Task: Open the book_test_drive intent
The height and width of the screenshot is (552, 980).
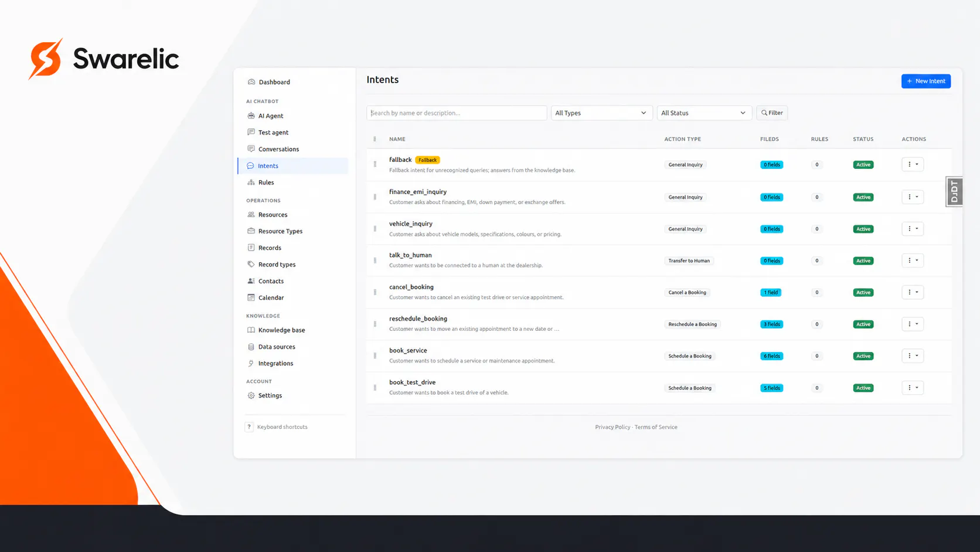Action: point(412,382)
